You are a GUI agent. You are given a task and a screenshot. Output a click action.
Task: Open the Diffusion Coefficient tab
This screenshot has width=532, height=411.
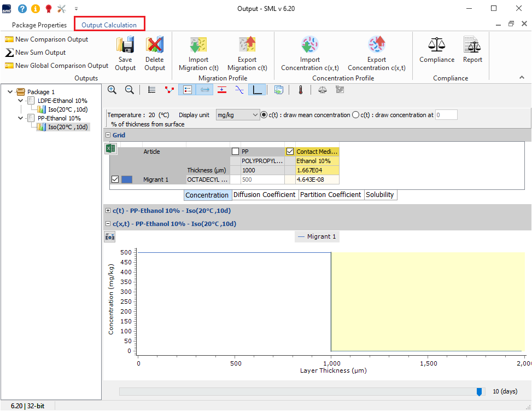click(x=265, y=195)
